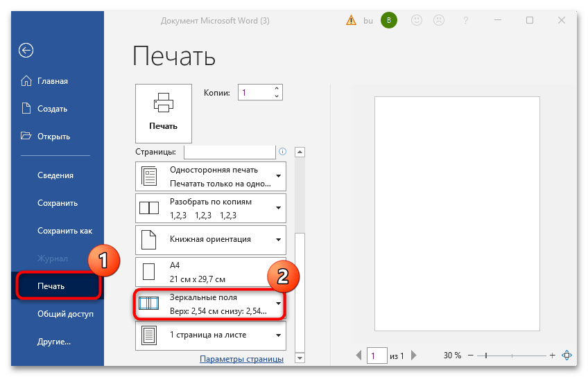Open the Главная home page

53,81
